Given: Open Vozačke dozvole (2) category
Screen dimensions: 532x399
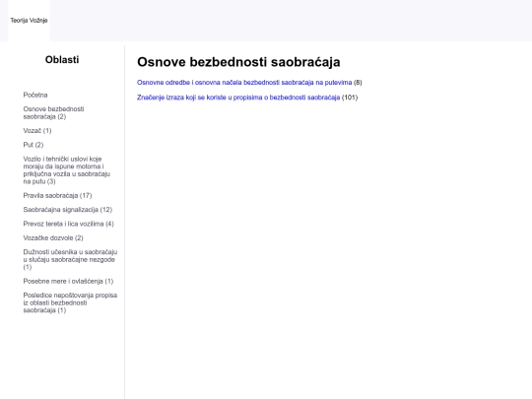Looking at the screenshot, I should coord(53,237).
